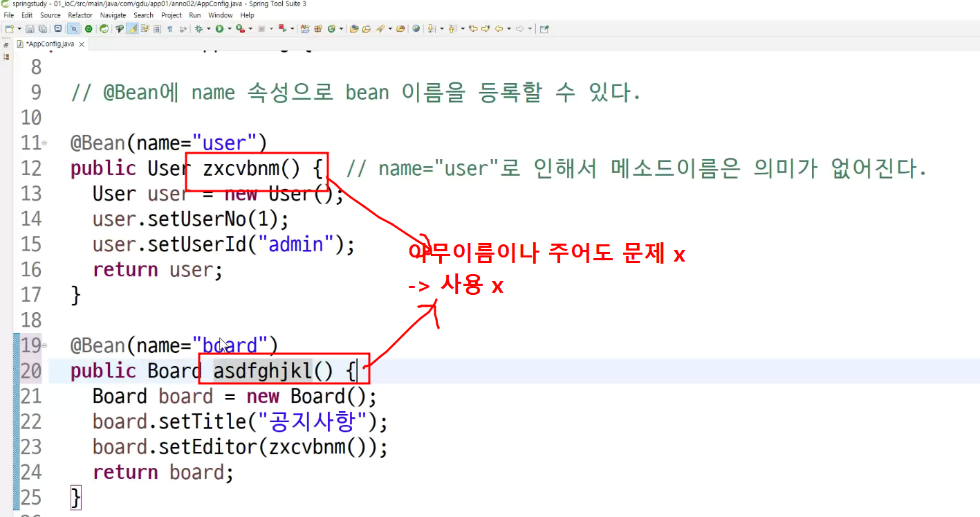Viewport: 980px width, 517px height.
Task: Collapse the code fold at line 19
Action: coord(44,345)
